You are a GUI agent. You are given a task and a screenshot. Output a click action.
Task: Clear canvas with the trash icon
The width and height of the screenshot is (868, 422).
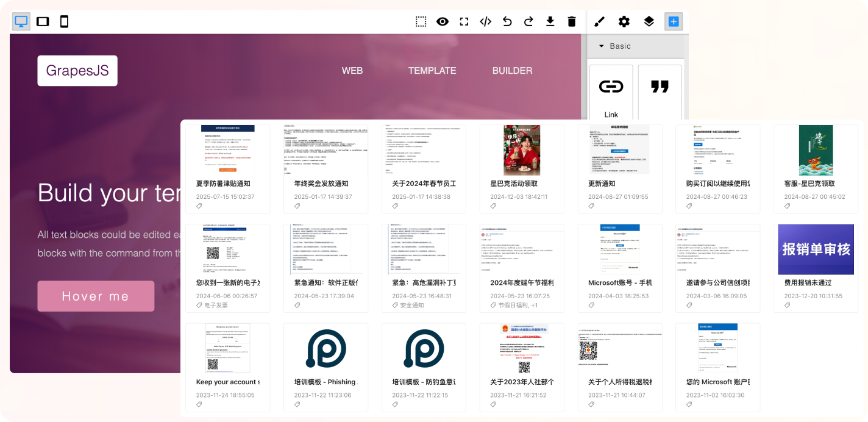(571, 22)
